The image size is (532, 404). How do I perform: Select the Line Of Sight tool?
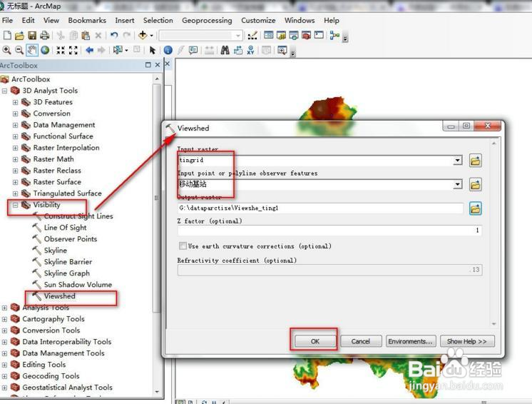(x=65, y=228)
